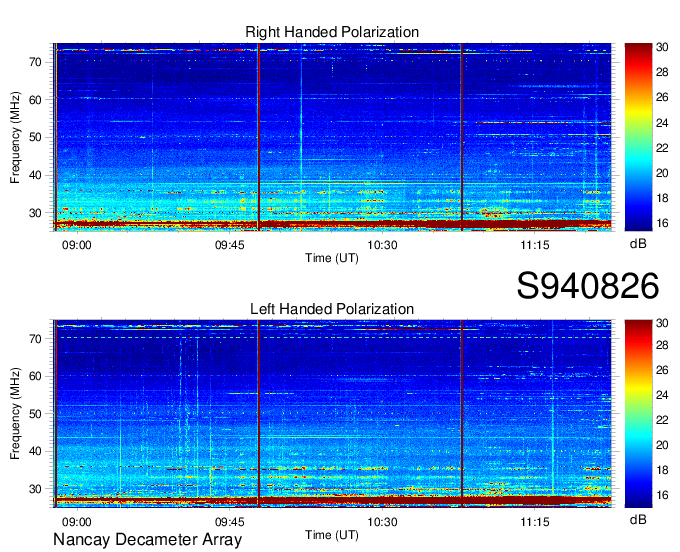
Task: Click the 50 MHz tick of Left Handed plot
Action: [x=36, y=414]
